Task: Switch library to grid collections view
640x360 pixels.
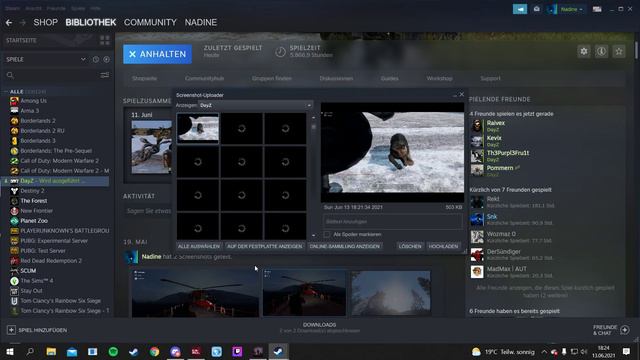Action: click(104, 40)
